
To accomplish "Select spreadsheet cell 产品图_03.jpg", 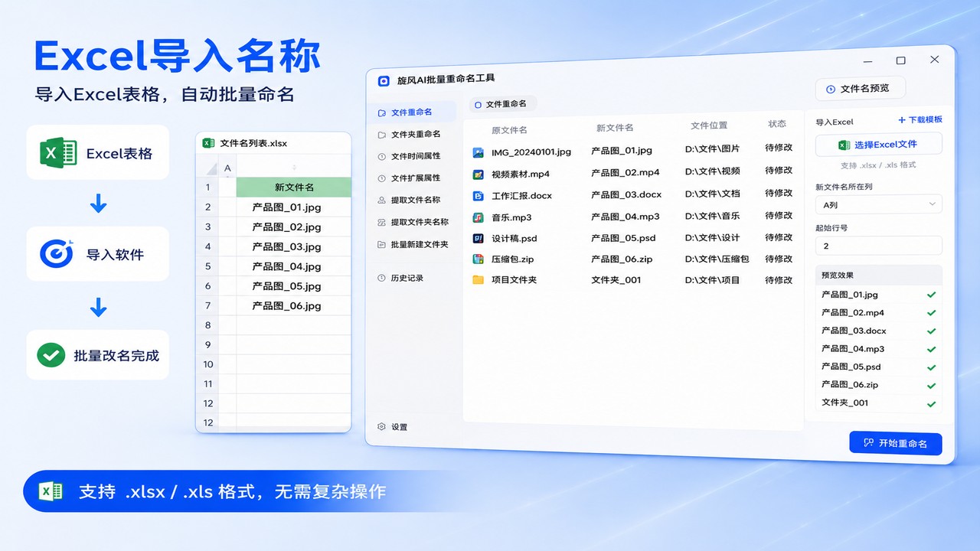I will (x=293, y=247).
